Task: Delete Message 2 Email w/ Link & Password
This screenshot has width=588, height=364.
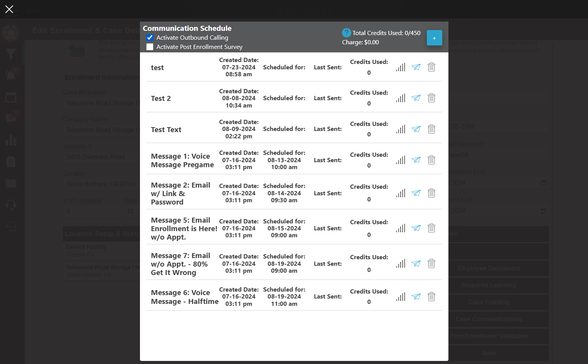Action: point(431,193)
